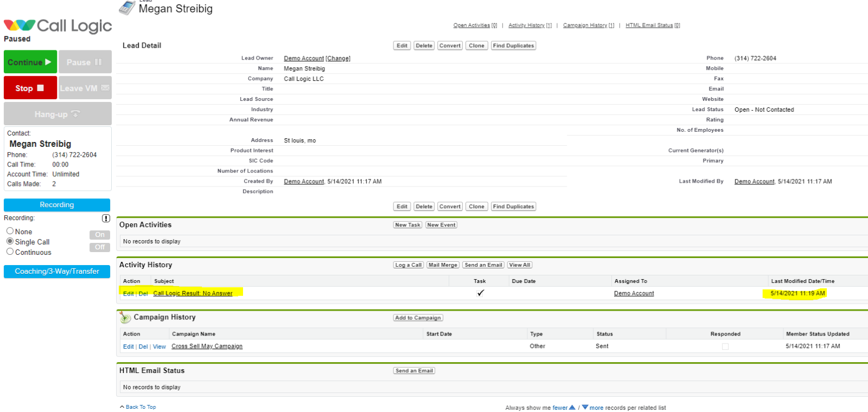Click the top Clone button
868x412 pixels.
[477, 46]
